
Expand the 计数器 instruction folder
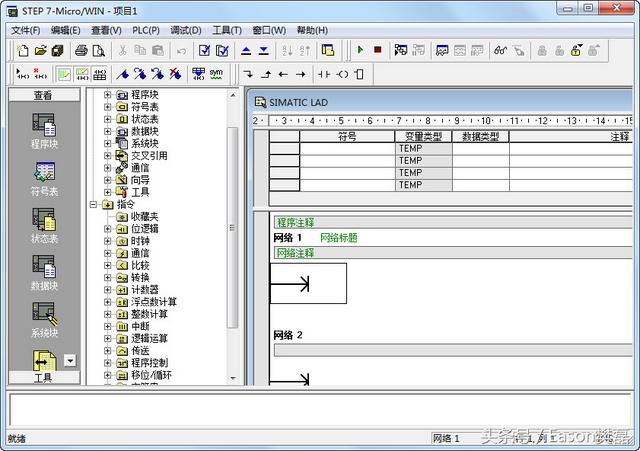[107, 290]
